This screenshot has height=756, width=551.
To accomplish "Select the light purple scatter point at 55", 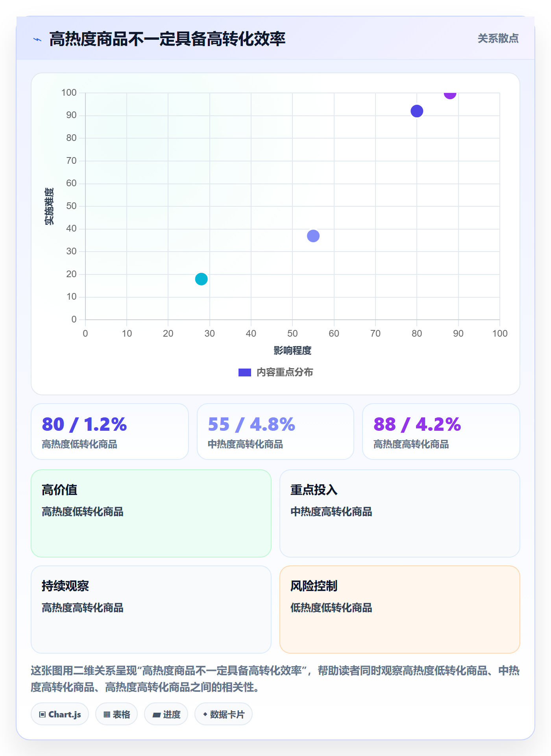I will tap(313, 236).
